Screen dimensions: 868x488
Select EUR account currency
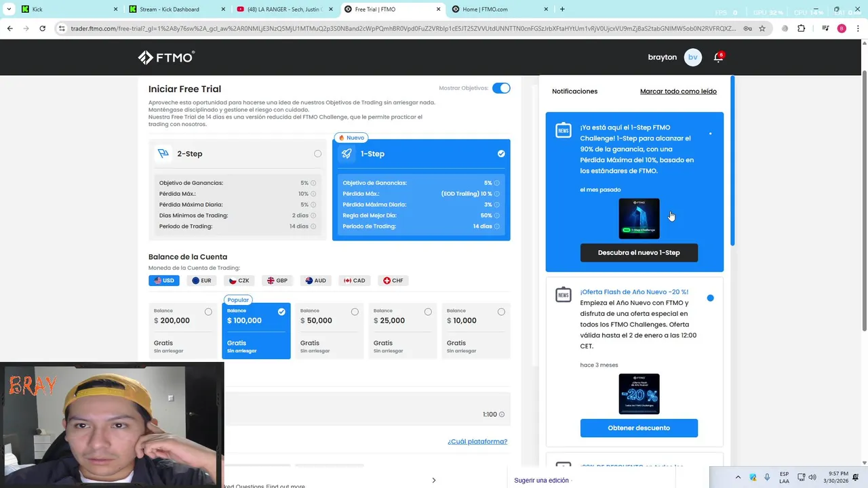coord(201,281)
